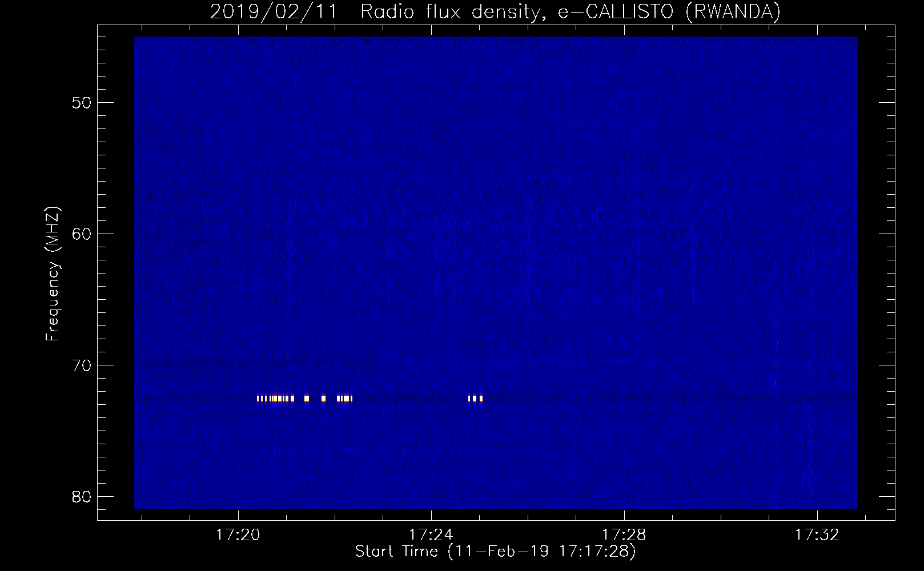Click the bright burst cluster just after 17:20
This screenshot has height=571, width=924.
click(x=276, y=399)
